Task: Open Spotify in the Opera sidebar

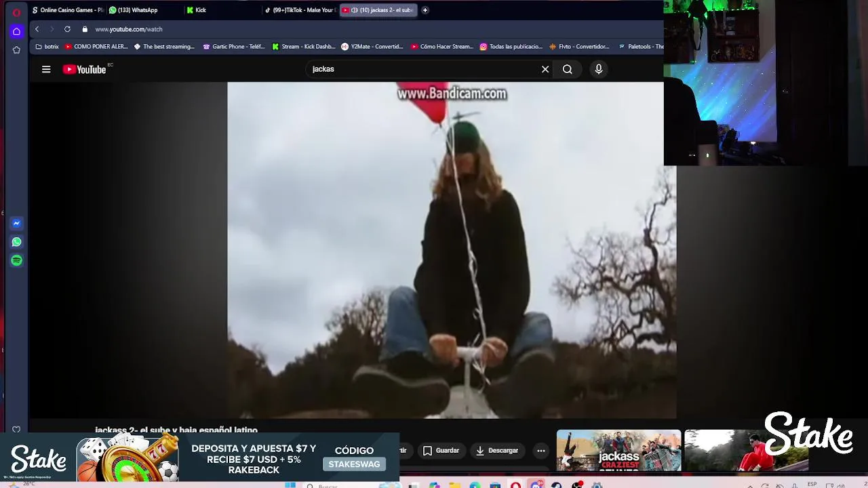Action: [16, 260]
